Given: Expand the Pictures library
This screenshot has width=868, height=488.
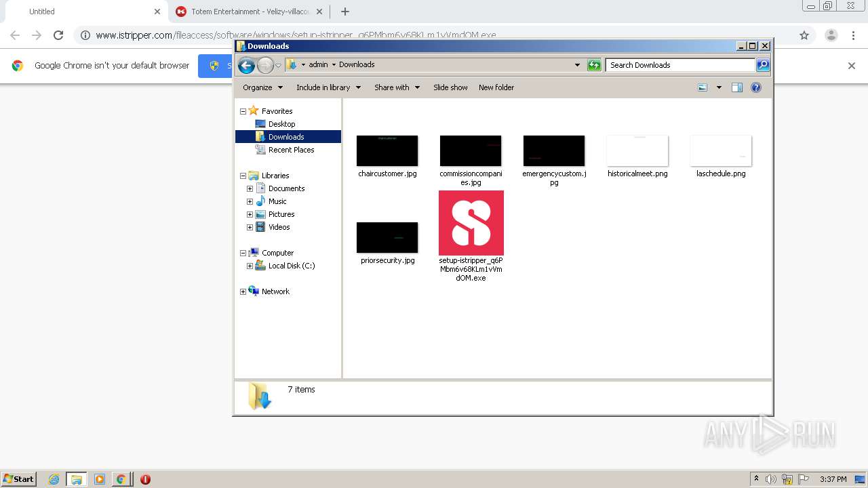Looking at the screenshot, I should (250, 214).
